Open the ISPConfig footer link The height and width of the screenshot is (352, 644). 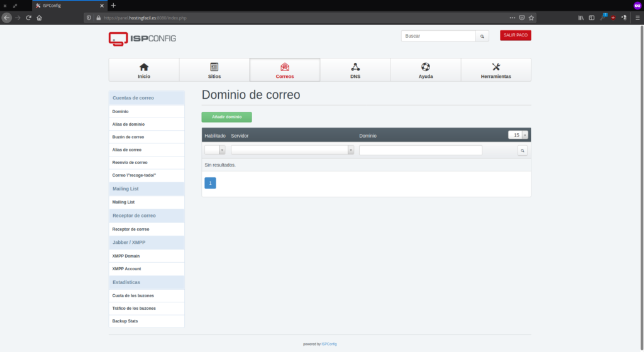[x=330, y=344]
